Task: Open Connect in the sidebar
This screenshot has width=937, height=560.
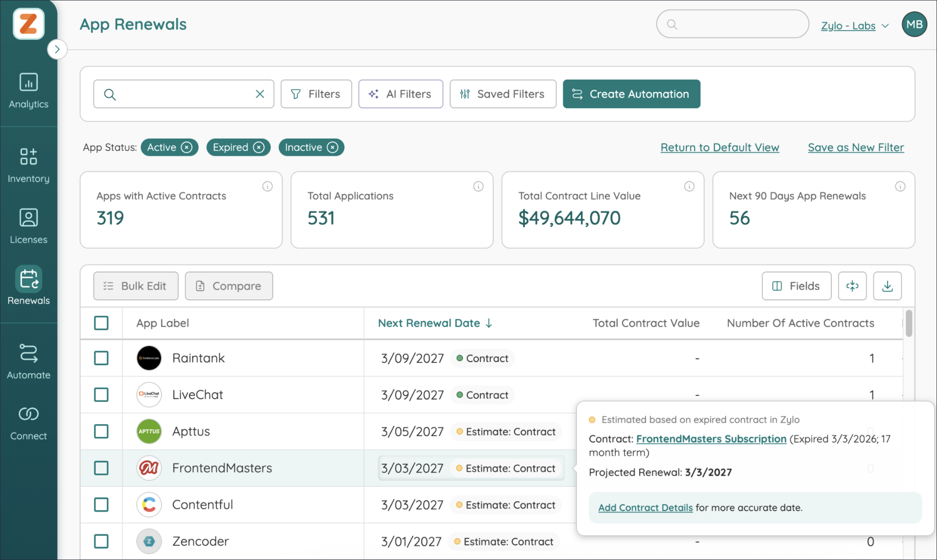Action: (28, 423)
